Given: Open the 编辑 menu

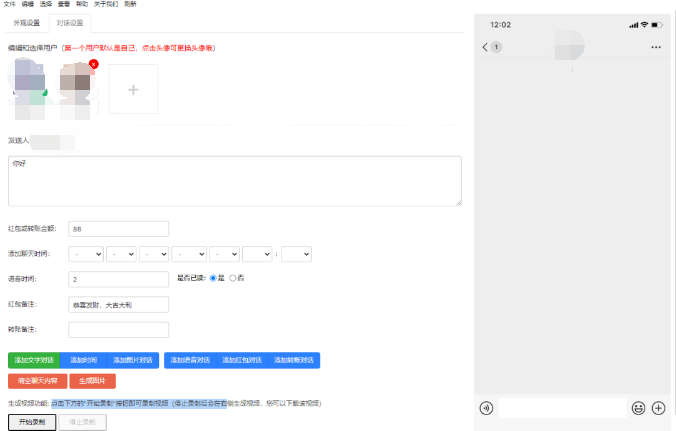Looking at the screenshot, I should [28, 4].
